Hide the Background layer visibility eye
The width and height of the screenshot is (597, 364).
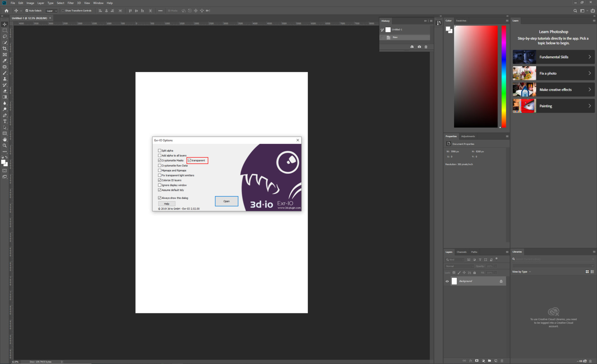pos(447,281)
